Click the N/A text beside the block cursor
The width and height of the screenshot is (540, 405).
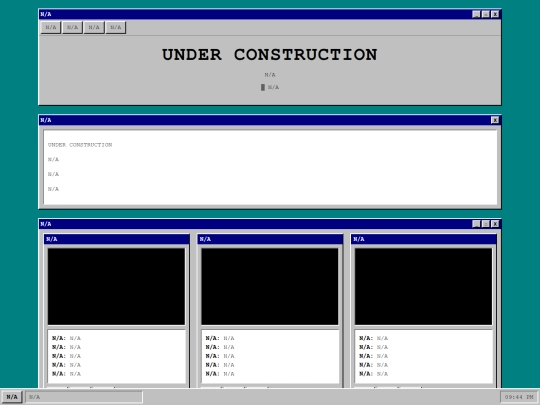[274, 87]
